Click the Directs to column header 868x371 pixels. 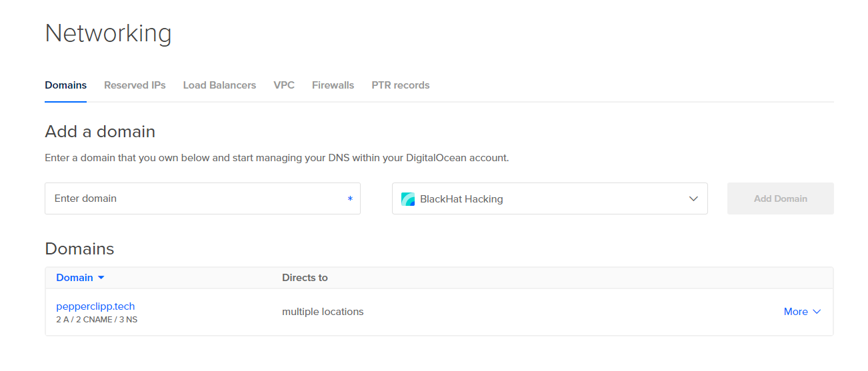pyautogui.click(x=305, y=278)
